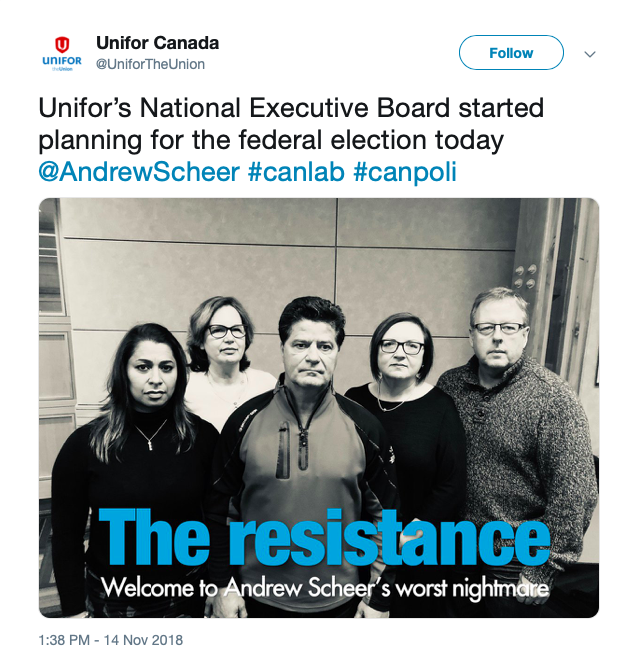Click the #canpoli hashtag
The height and width of the screenshot is (657, 624).
click(x=404, y=171)
